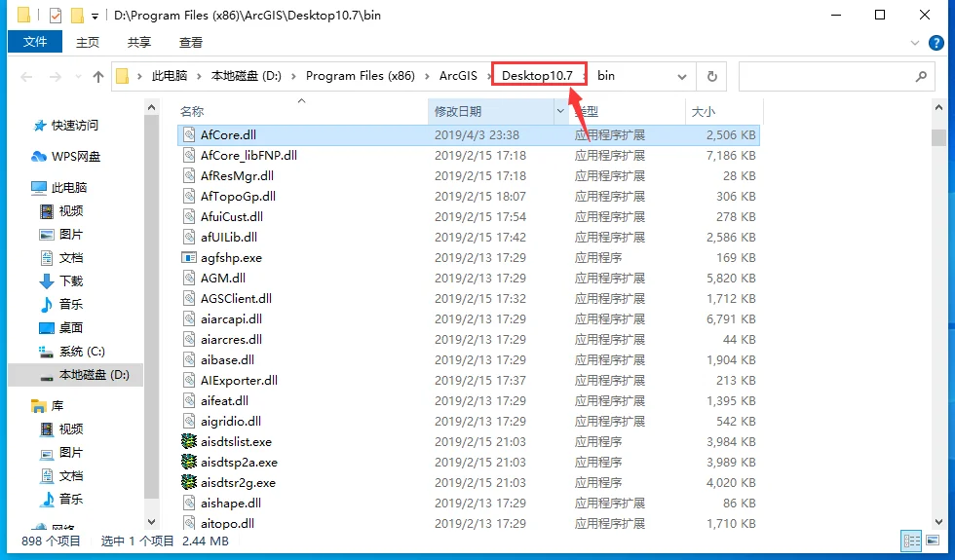Navigate to ArcGIS breadcrumb
Viewport: 955px width, 560px height.
tap(458, 76)
